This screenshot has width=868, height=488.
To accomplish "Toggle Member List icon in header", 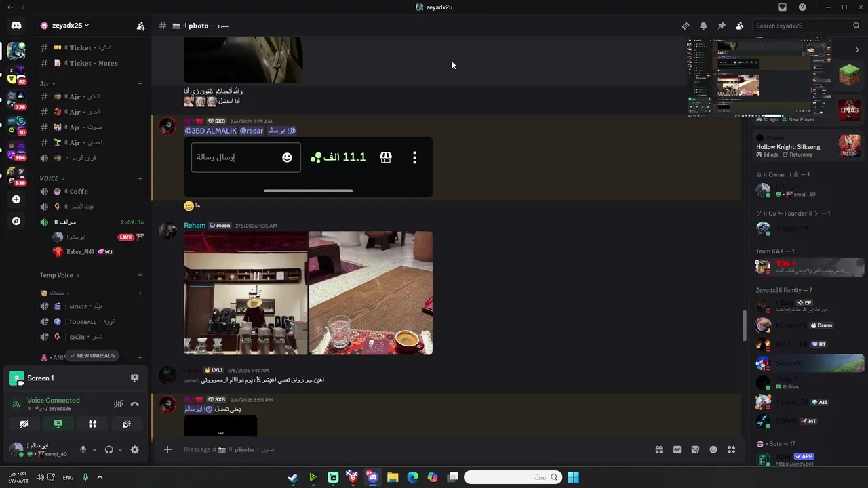I will coord(740,26).
